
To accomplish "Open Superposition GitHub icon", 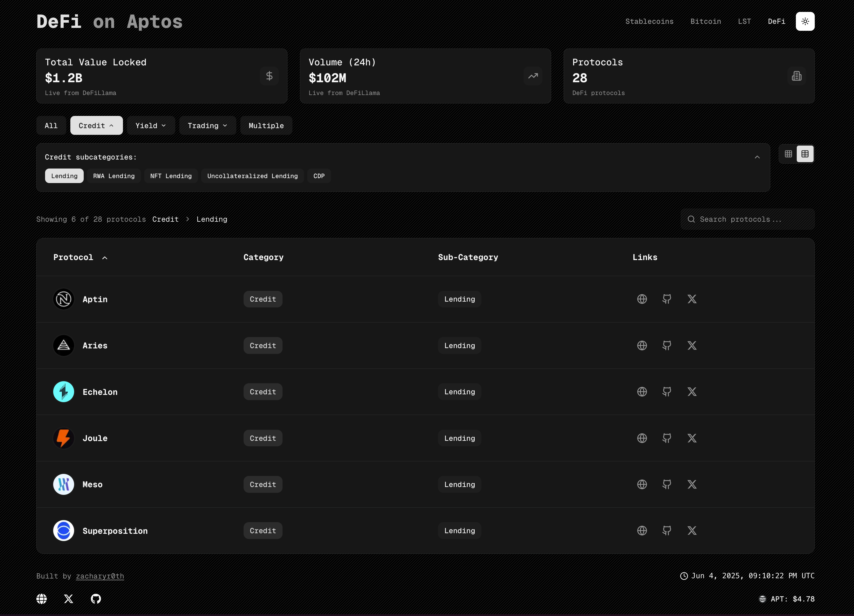I will point(667,531).
